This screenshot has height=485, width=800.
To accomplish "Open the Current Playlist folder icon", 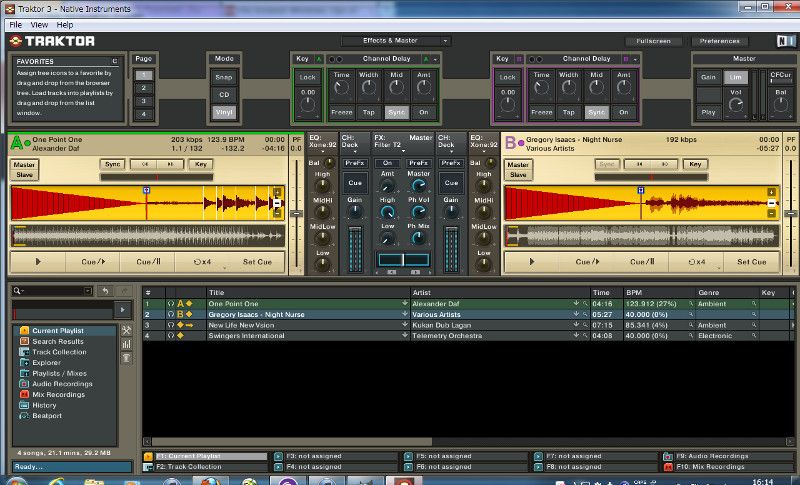I will tap(24, 330).
